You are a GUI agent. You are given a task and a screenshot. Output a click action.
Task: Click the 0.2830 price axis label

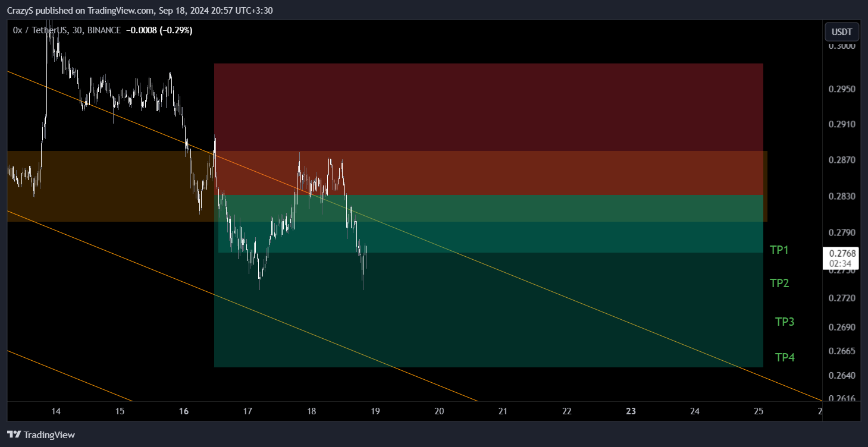pos(842,197)
